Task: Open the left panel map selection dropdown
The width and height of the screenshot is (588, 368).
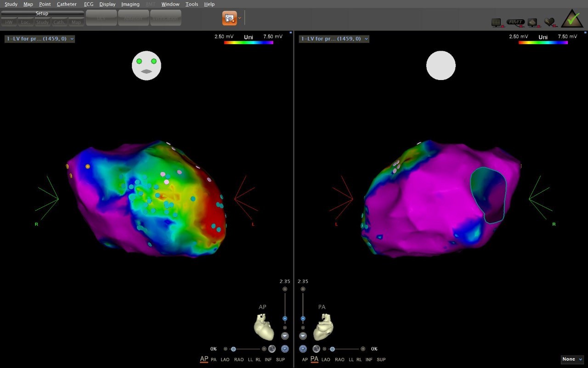Action: [40, 39]
